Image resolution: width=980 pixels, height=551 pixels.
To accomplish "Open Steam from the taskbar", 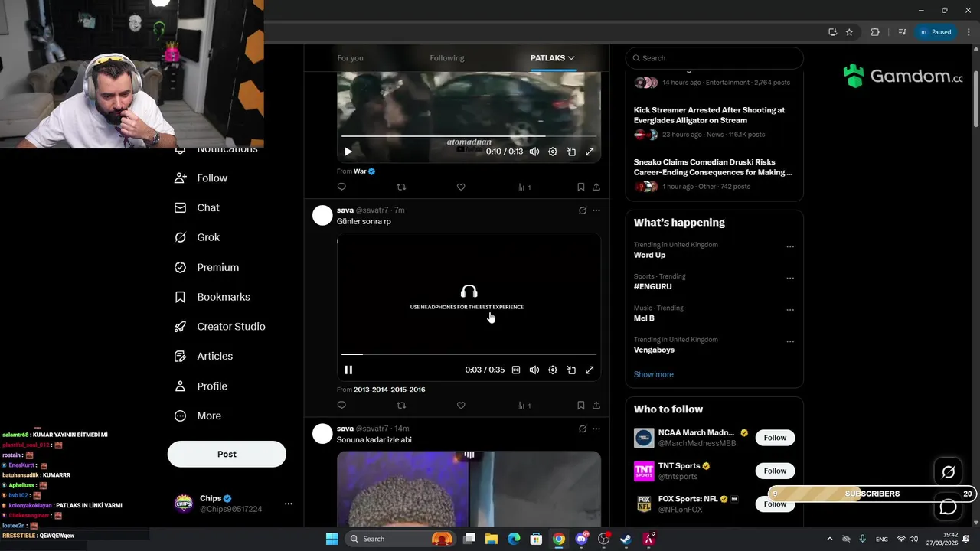I will point(626,539).
